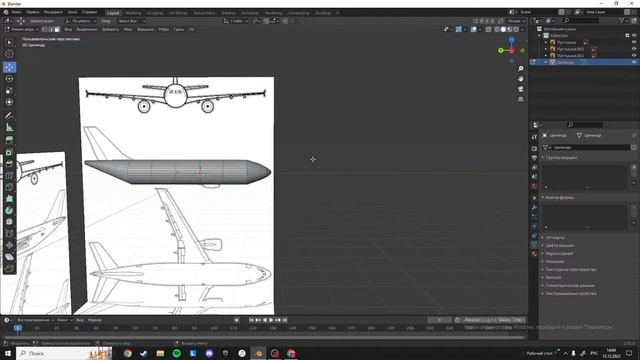This screenshot has height=360, width=640.
Task: Open the Modifiers wrench properties tab
Action: pyautogui.click(x=534, y=207)
